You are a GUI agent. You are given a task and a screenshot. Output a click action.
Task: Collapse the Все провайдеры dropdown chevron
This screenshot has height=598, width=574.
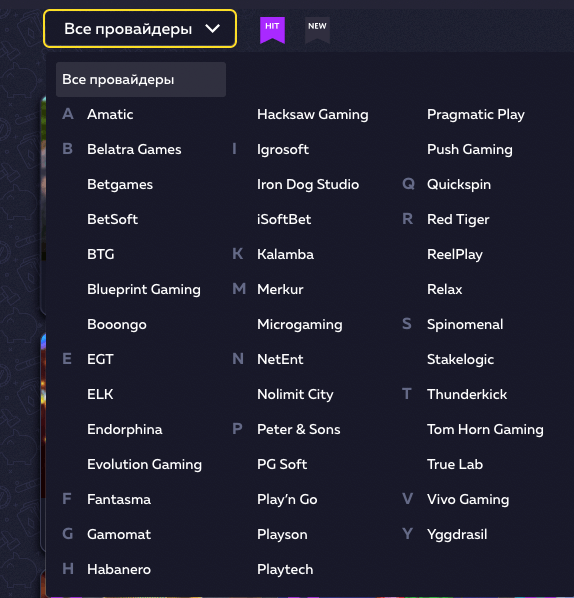point(212,29)
